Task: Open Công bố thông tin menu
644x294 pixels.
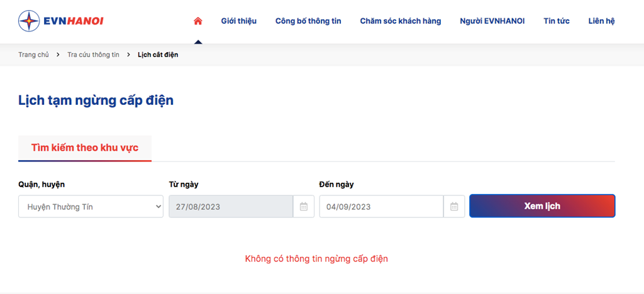Action: tap(308, 21)
